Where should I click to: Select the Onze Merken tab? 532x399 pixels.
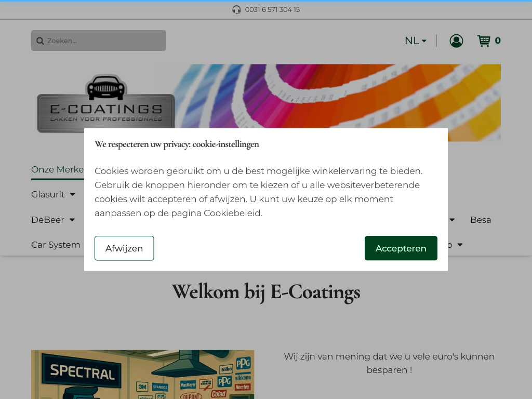point(57,169)
